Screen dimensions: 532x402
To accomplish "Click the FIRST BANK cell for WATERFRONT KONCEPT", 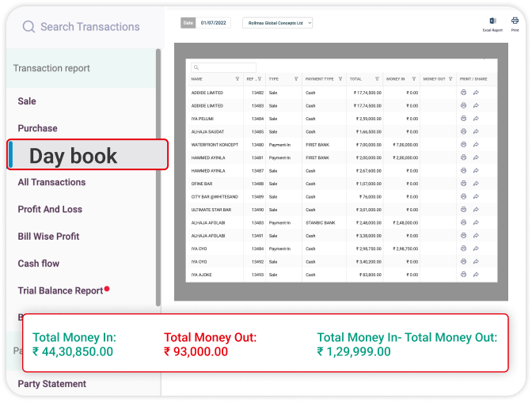I will [317, 145].
